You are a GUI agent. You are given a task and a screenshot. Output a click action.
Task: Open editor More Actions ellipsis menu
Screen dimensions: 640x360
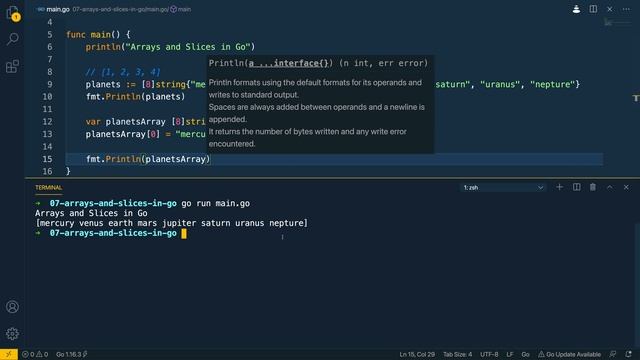[626, 9]
